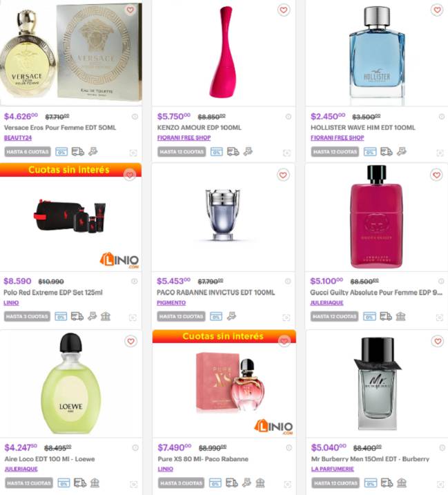Open the BEAUTY24 seller link

18,137
